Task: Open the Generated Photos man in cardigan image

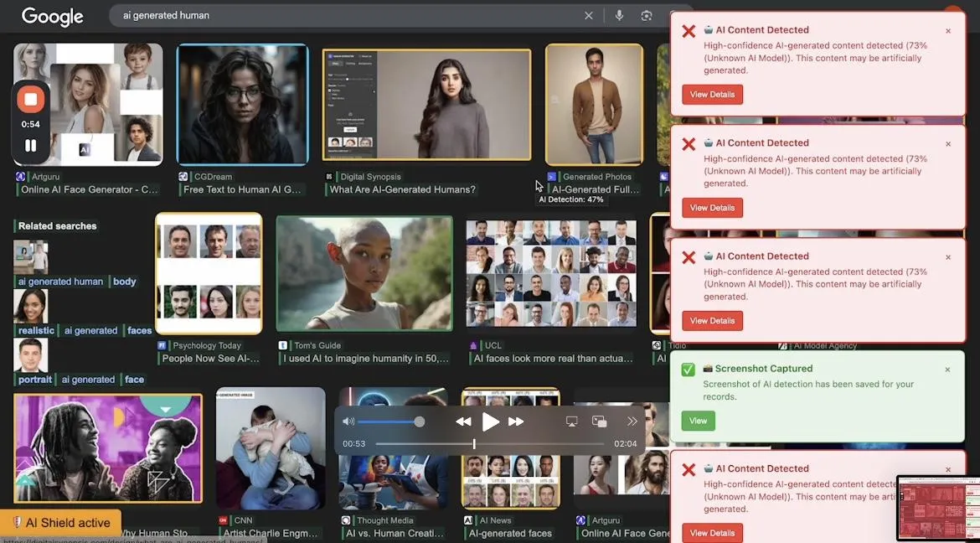Action: tap(594, 105)
